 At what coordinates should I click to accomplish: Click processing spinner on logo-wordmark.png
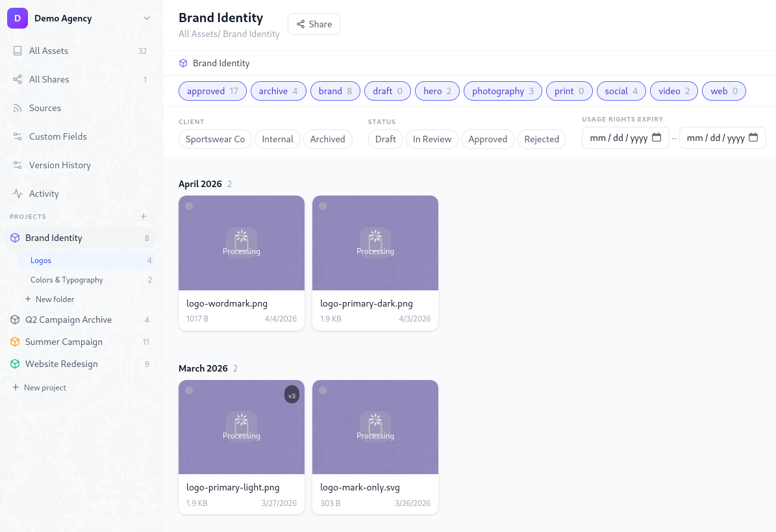coord(242,236)
